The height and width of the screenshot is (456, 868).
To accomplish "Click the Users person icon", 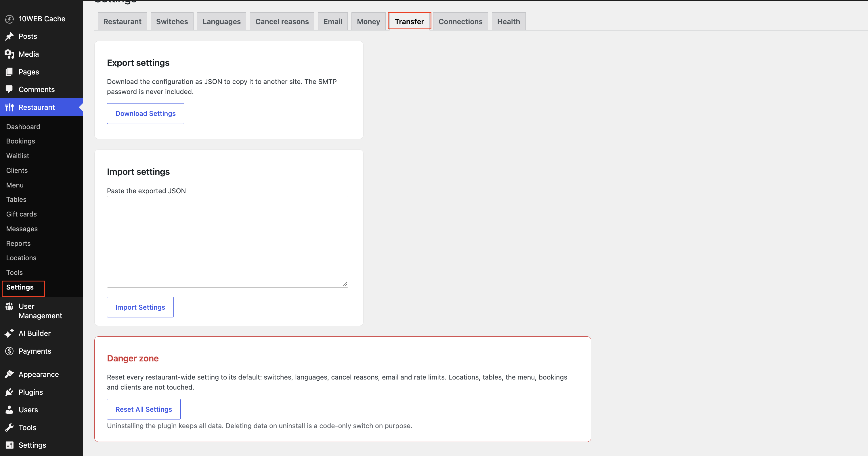I will coord(9,410).
